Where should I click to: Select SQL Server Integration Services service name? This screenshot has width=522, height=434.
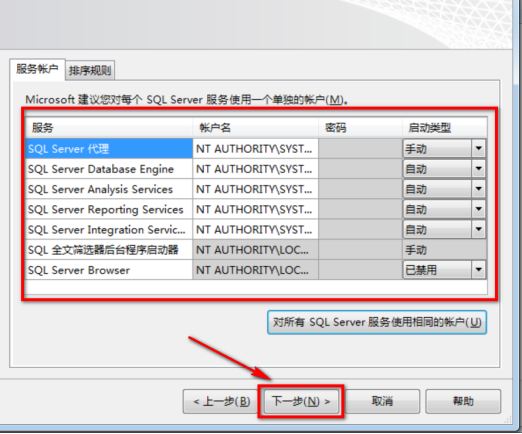tap(109, 230)
